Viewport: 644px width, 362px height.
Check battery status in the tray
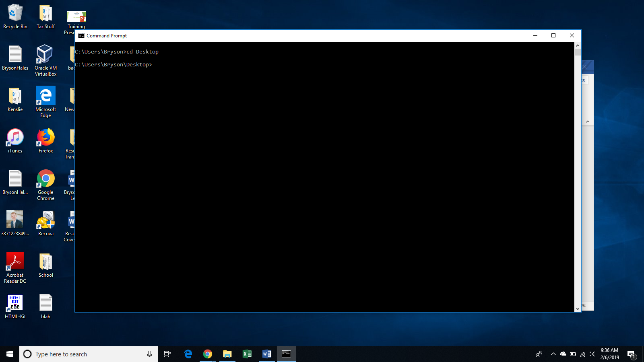click(x=572, y=354)
